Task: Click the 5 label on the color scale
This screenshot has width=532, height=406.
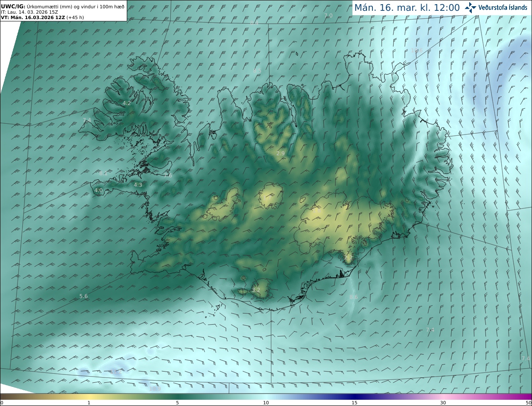Action: (x=177, y=403)
